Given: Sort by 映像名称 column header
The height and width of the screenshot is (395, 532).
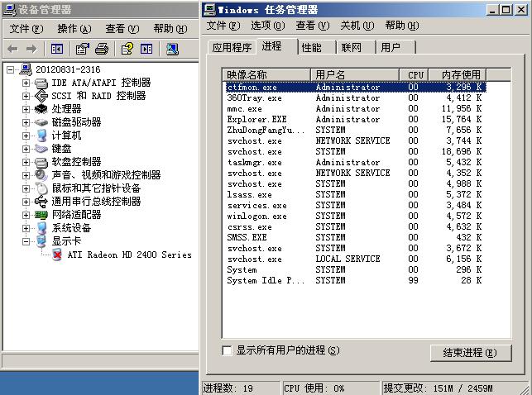Looking at the screenshot, I should click(266, 74).
